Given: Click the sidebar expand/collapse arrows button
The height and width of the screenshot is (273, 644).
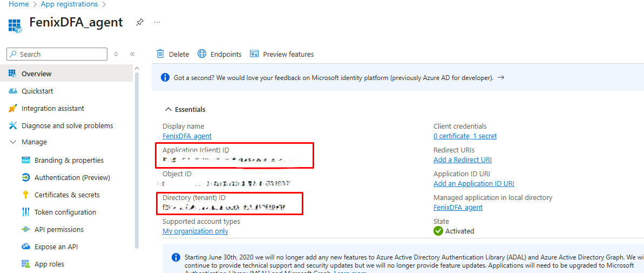Looking at the screenshot, I should coord(116,54).
